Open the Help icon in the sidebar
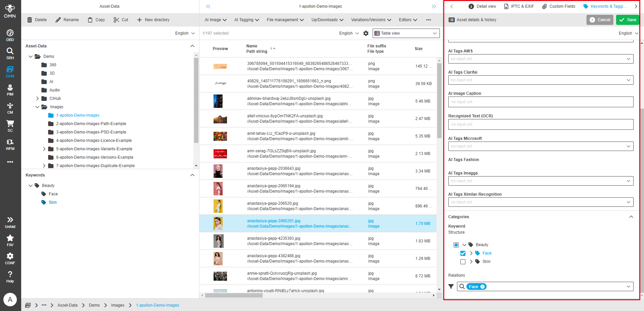 [10, 274]
